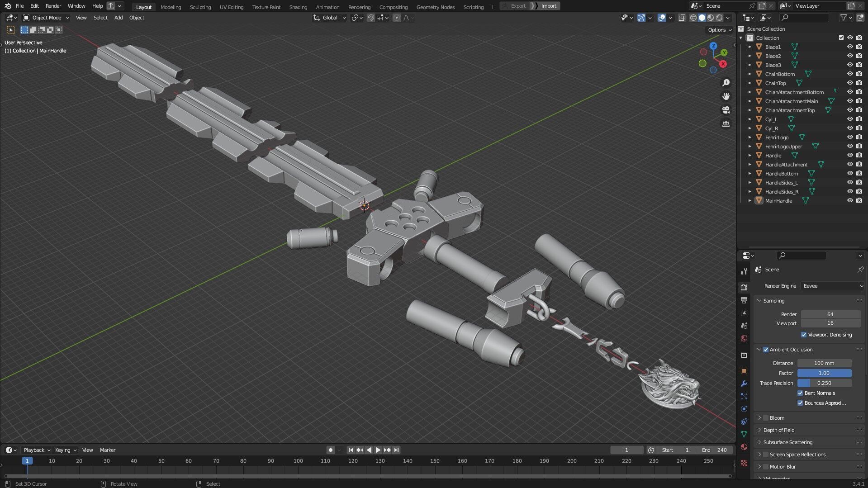
Task: Open the Modifiers properties tab
Action: (x=744, y=384)
